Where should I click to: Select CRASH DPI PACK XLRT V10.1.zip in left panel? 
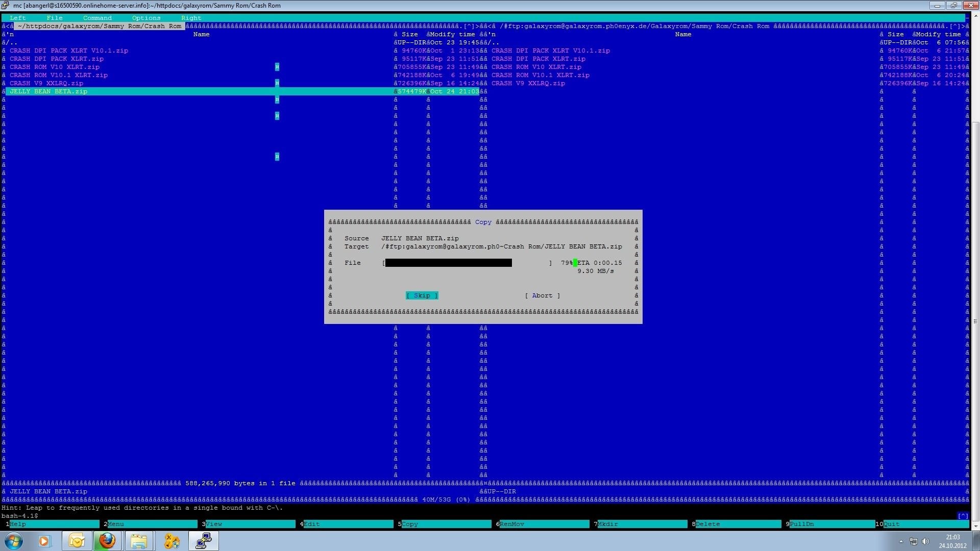tap(69, 51)
